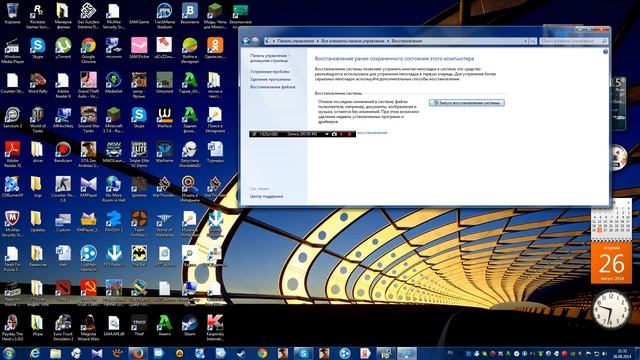Viewport: 640px width, 360px height.
Task: Launch Sniper Elite V2 Demo
Action: [139, 155]
